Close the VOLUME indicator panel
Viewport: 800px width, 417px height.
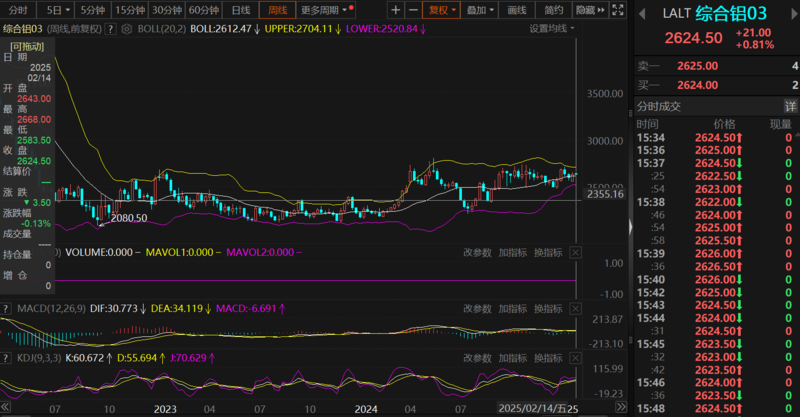point(574,253)
